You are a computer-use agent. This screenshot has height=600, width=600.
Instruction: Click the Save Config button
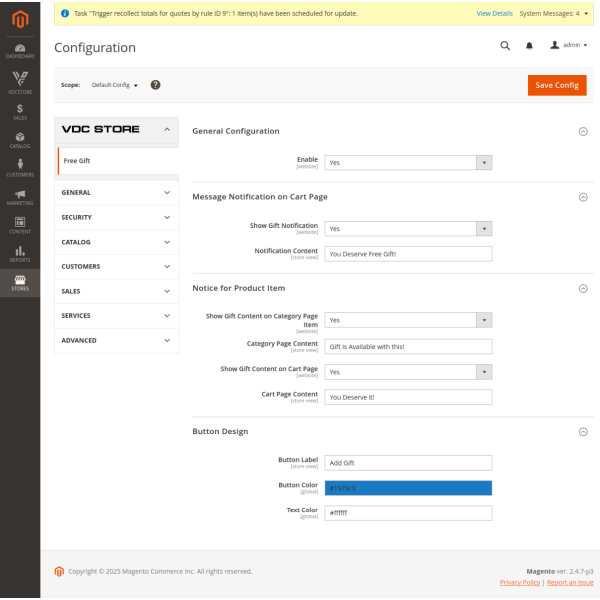(x=557, y=85)
